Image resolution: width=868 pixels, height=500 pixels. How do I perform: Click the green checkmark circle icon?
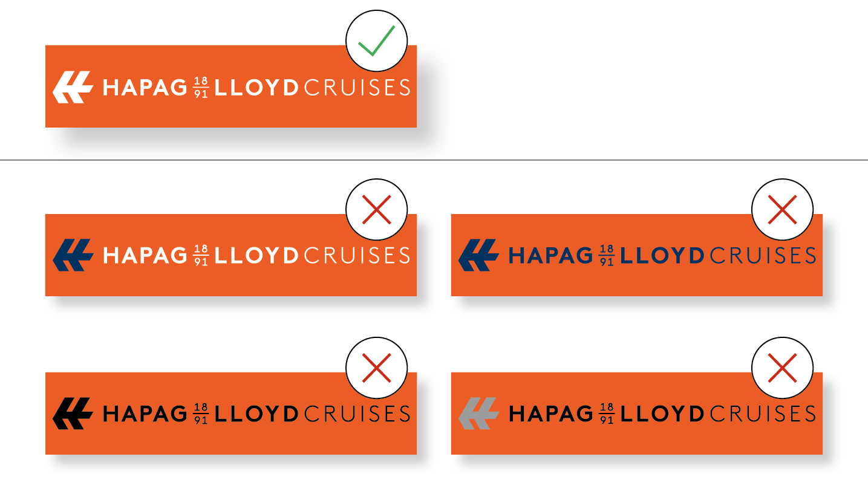coord(376,41)
